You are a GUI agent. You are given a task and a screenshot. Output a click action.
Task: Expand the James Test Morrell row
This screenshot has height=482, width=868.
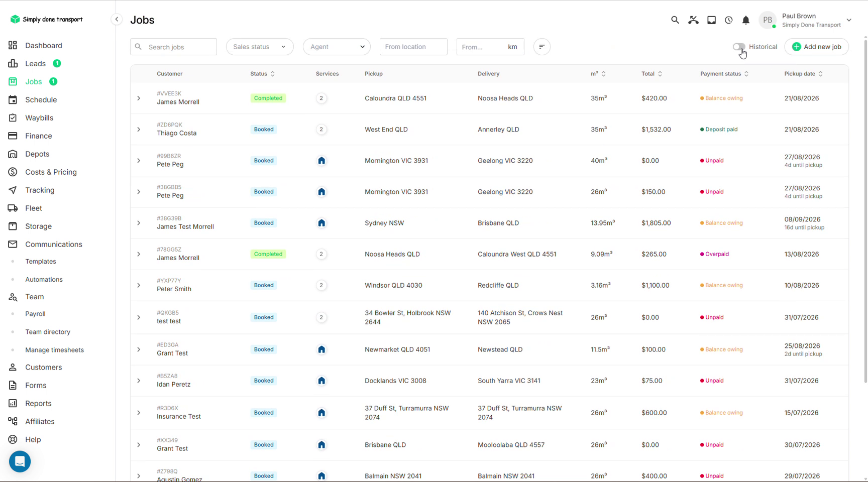[139, 223]
